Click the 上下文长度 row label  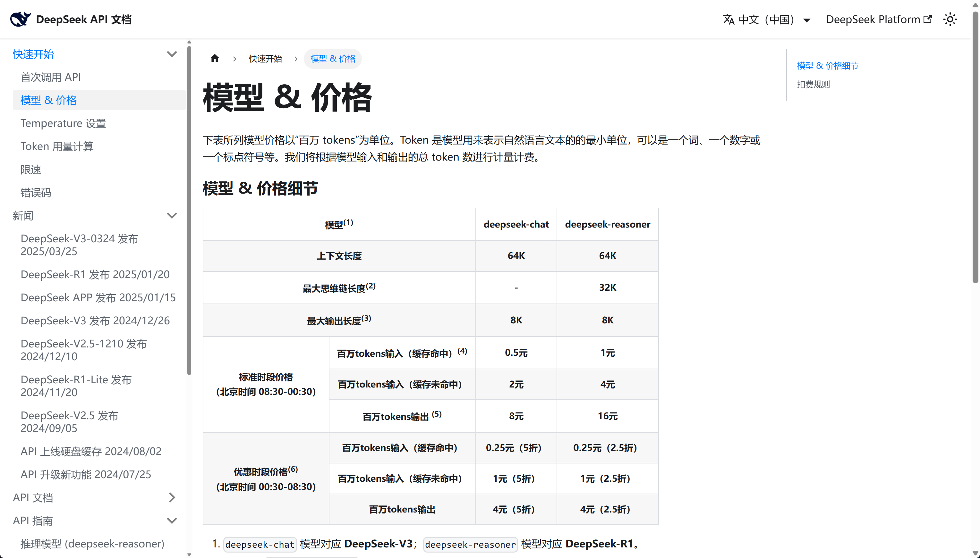pos(339,256)
